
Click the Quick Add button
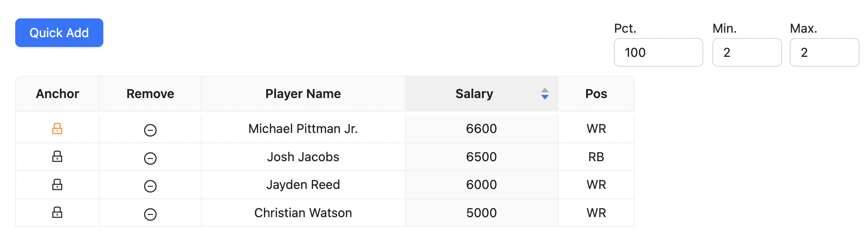click(x=59, y=33)
